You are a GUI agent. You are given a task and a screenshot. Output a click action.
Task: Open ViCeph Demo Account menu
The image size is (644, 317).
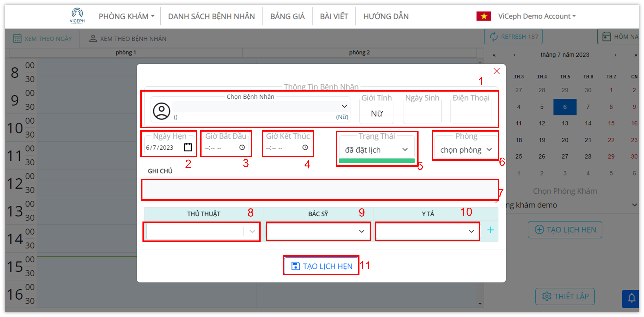point(537,16)
